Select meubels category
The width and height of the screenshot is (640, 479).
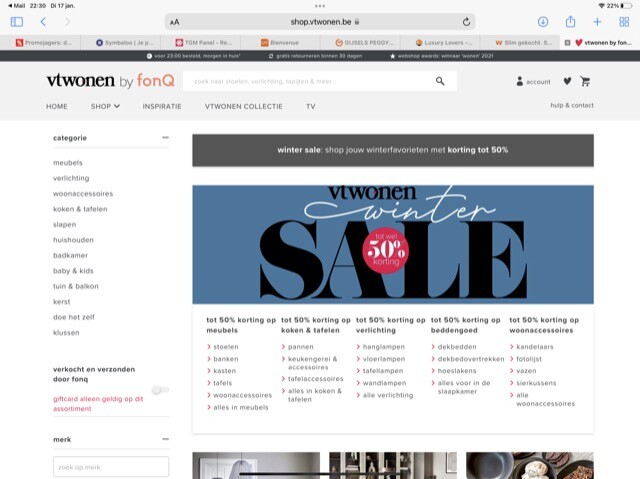click(68, 162)
